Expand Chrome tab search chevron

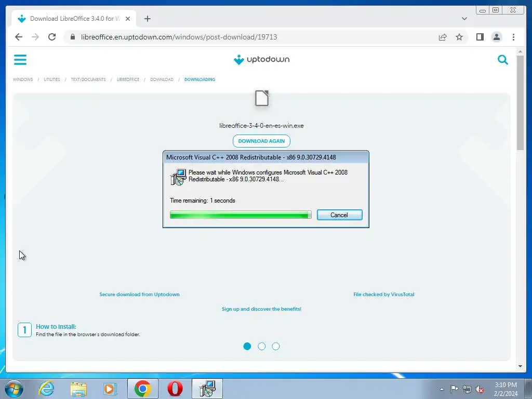point(464,19)
